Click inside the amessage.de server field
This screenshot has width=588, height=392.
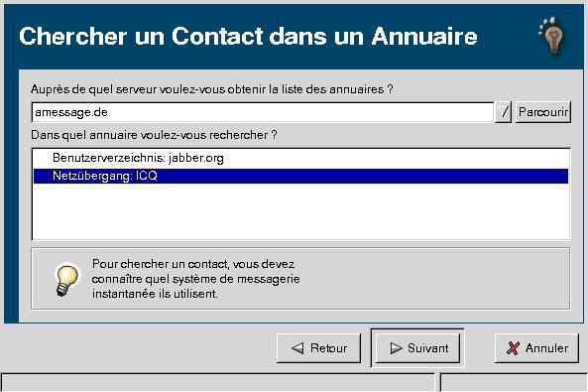click(263, 112)
